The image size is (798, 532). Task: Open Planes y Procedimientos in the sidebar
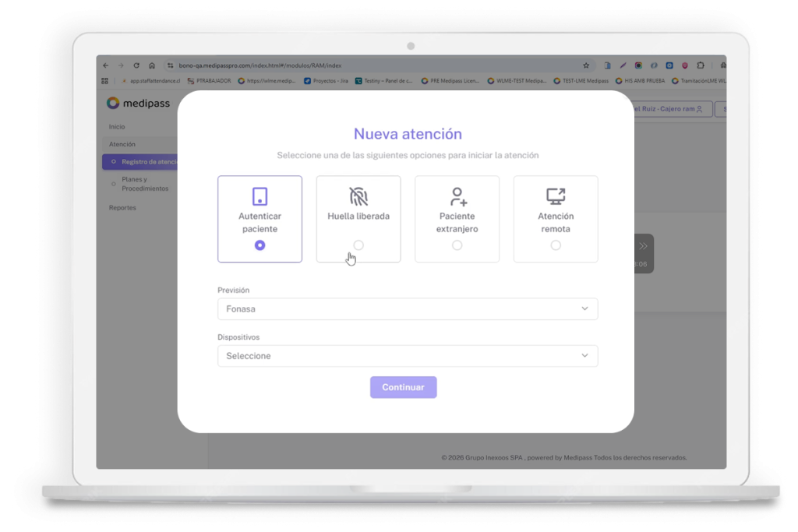click(144, 184)
